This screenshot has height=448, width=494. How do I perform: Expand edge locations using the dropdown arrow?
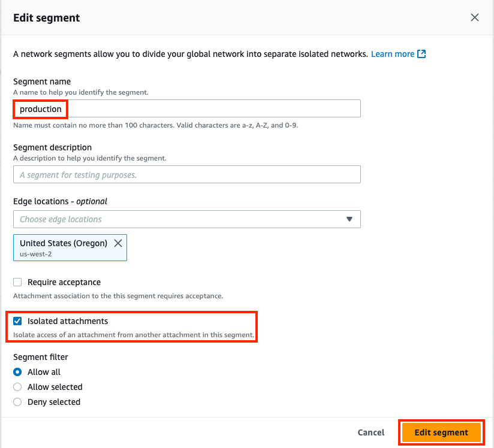click(x=349, y=219)
